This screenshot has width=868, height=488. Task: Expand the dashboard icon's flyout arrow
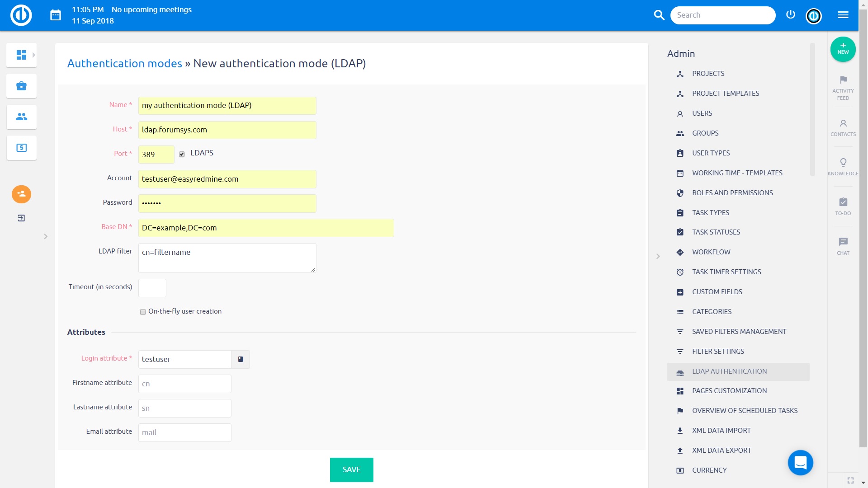[34, 55]
